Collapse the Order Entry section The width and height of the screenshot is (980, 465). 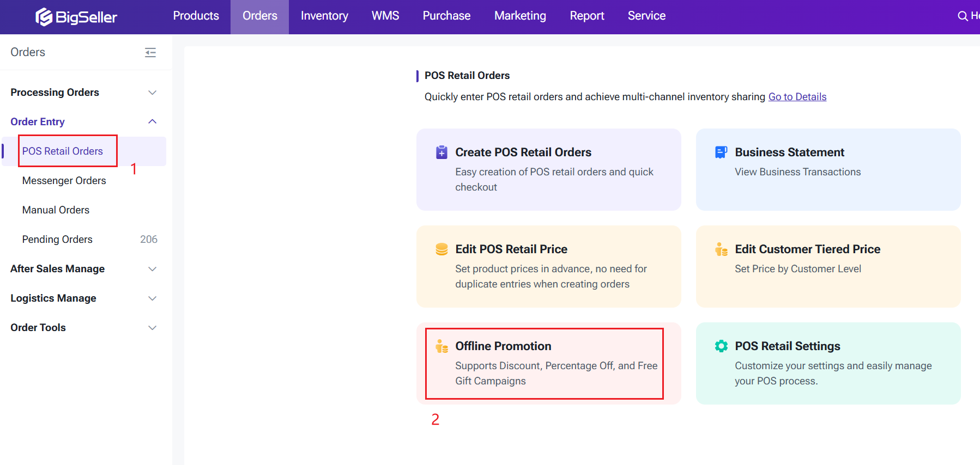click(x=153, y=122)
